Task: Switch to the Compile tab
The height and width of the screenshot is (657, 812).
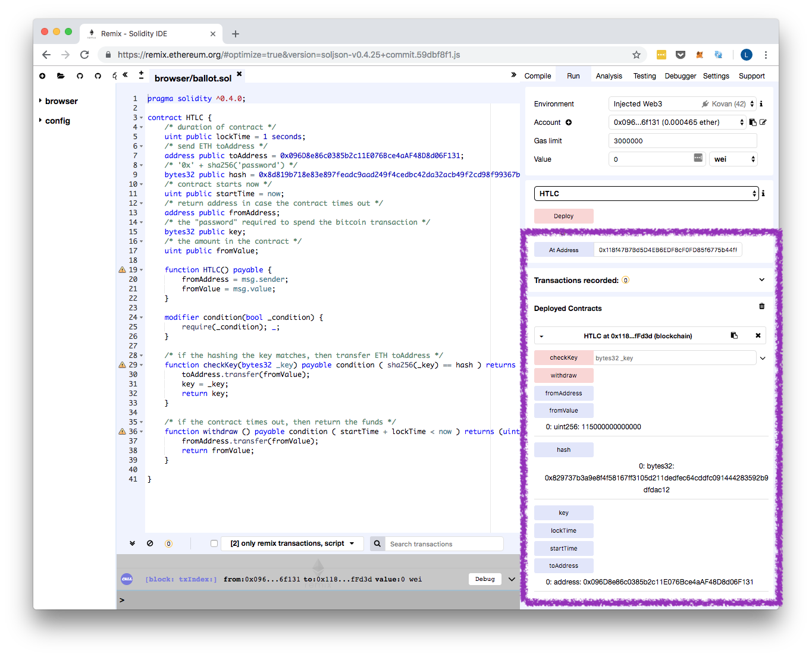Action: [538, 76]
